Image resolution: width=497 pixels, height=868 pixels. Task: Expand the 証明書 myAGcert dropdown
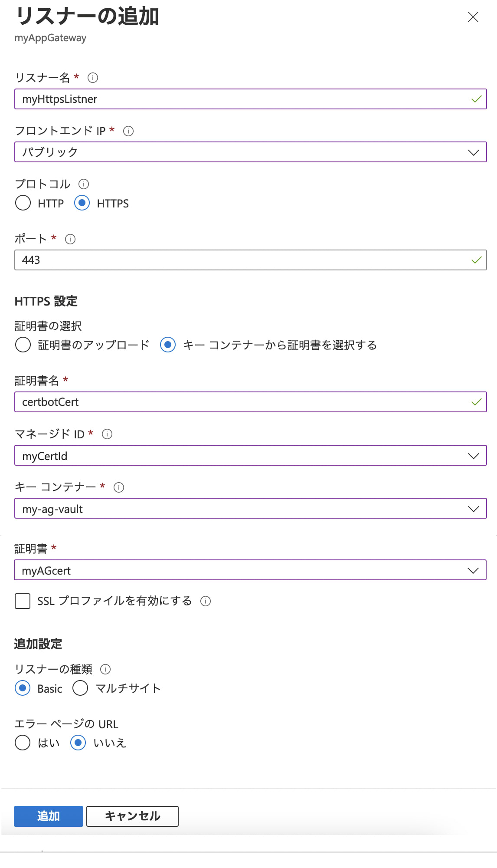(x=250, y=570)
